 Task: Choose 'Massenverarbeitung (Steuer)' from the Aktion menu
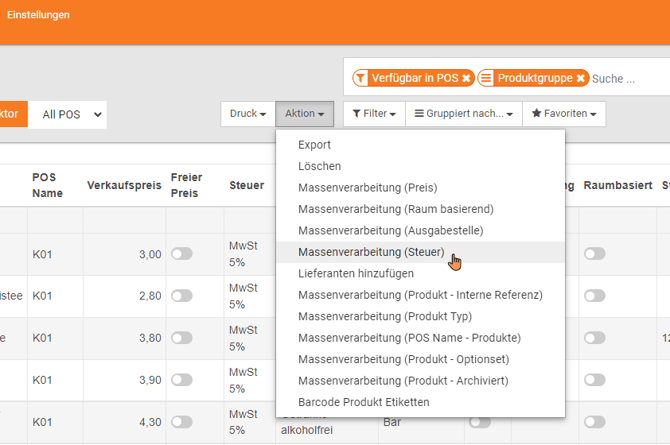coord(371,252)
